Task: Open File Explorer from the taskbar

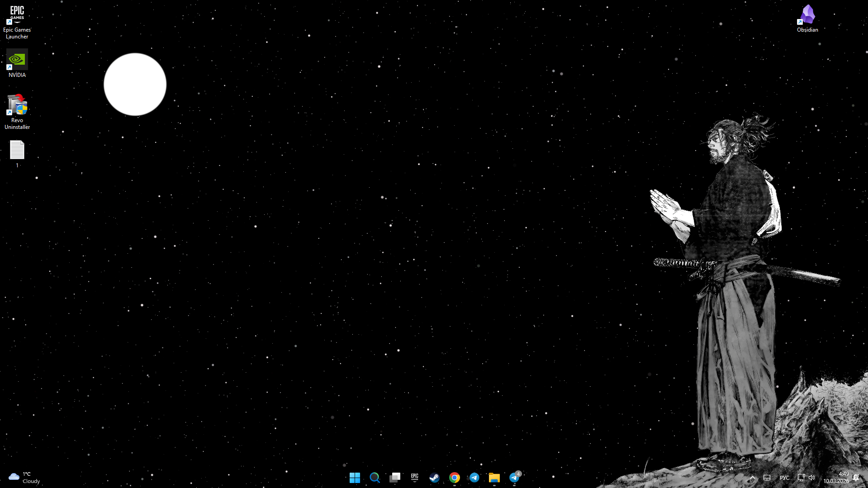Action: click(x=494, y=478)
